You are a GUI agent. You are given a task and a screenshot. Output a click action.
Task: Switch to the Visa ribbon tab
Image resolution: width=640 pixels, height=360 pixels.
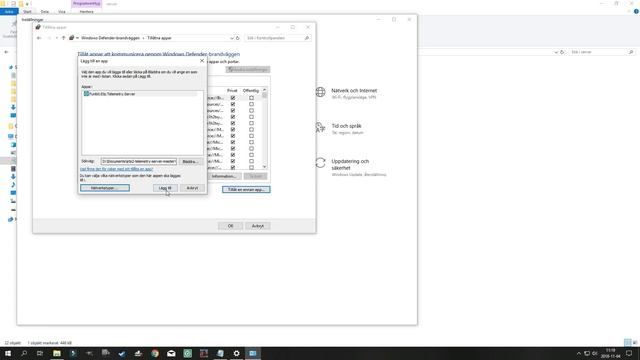(x=62, y=11)
